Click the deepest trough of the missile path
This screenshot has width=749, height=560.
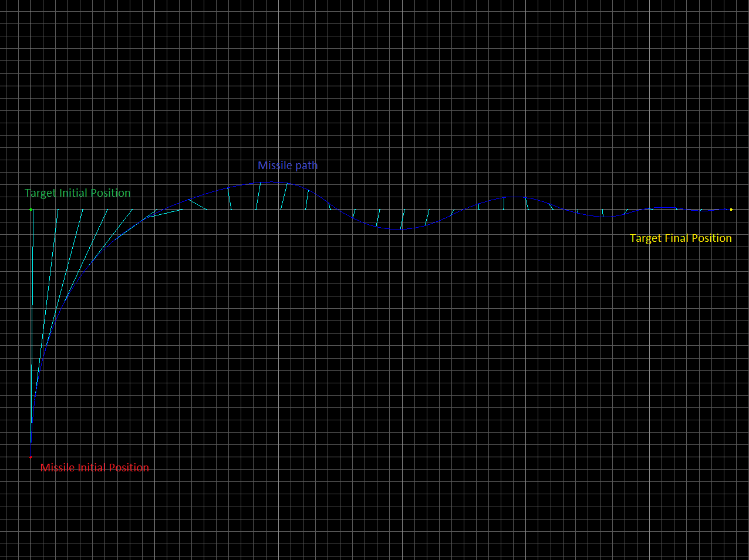(399, 229)
